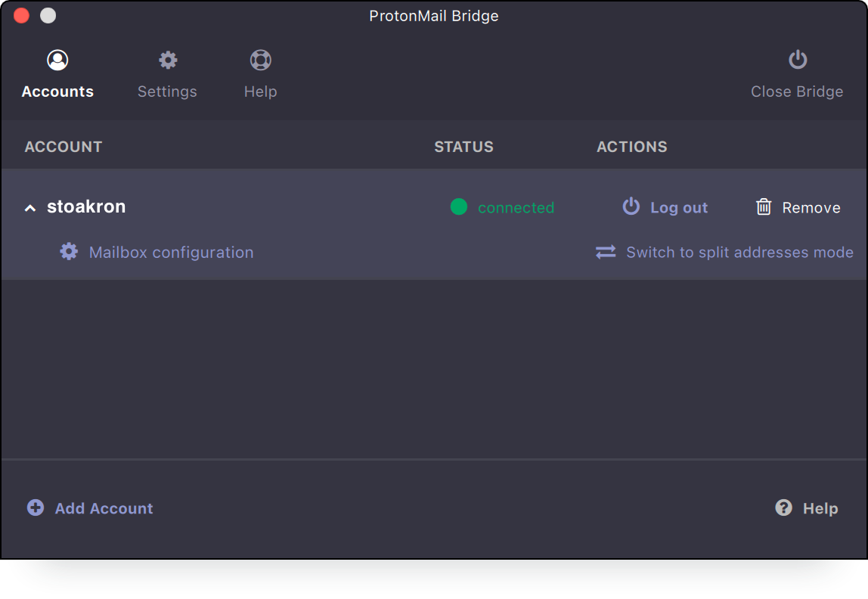Viewport: 868px width, 599px height.
Task: Click the Mailbox configuration gear icon
Action: [x=69, y=251]
